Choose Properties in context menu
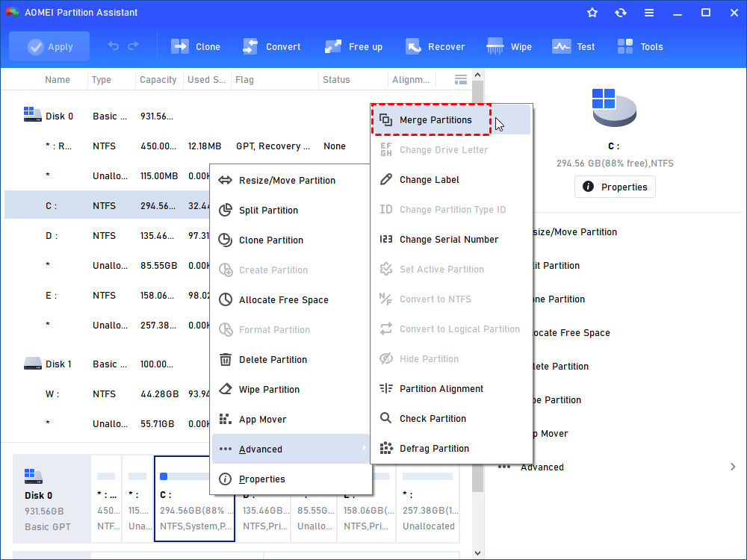The image size is (747, 560). [290, 479]
